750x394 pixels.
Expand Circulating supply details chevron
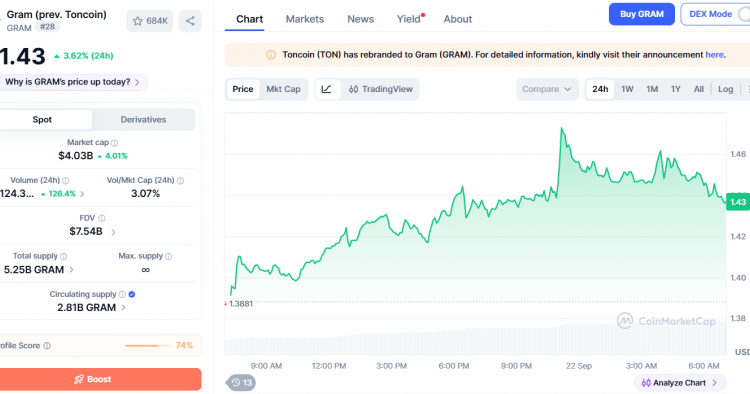point(123,308)
